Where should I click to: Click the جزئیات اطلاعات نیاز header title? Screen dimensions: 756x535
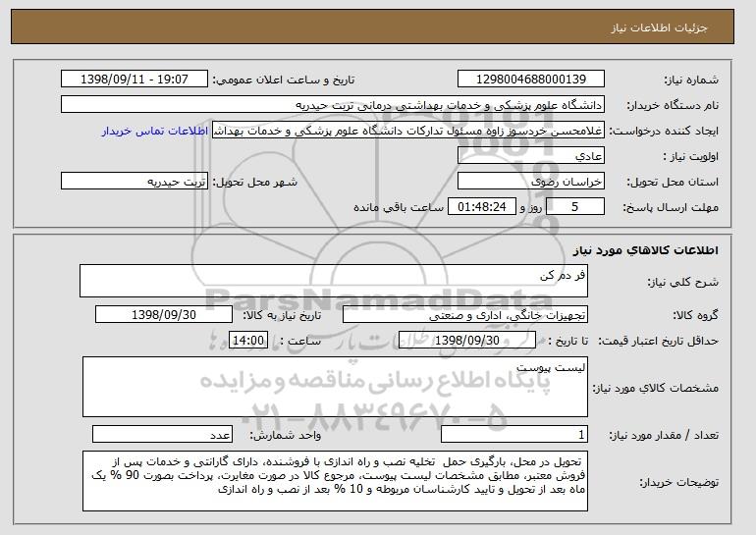[659, 27]
